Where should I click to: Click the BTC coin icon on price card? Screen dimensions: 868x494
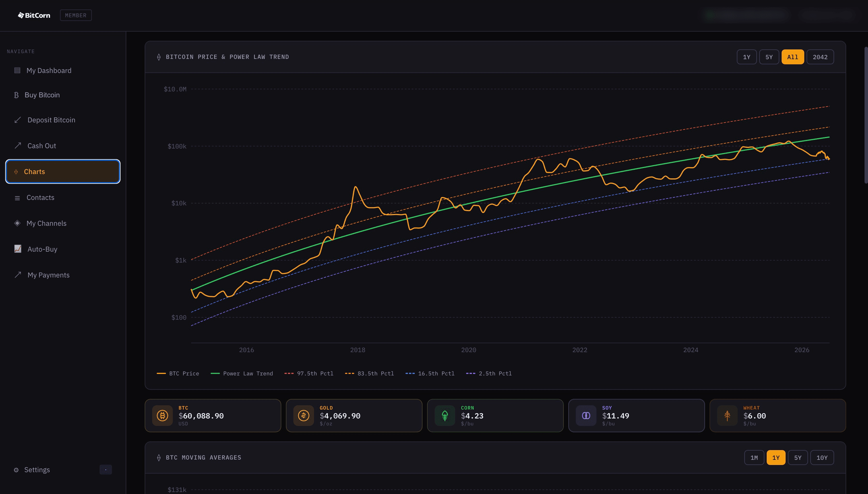pos(162,416)
